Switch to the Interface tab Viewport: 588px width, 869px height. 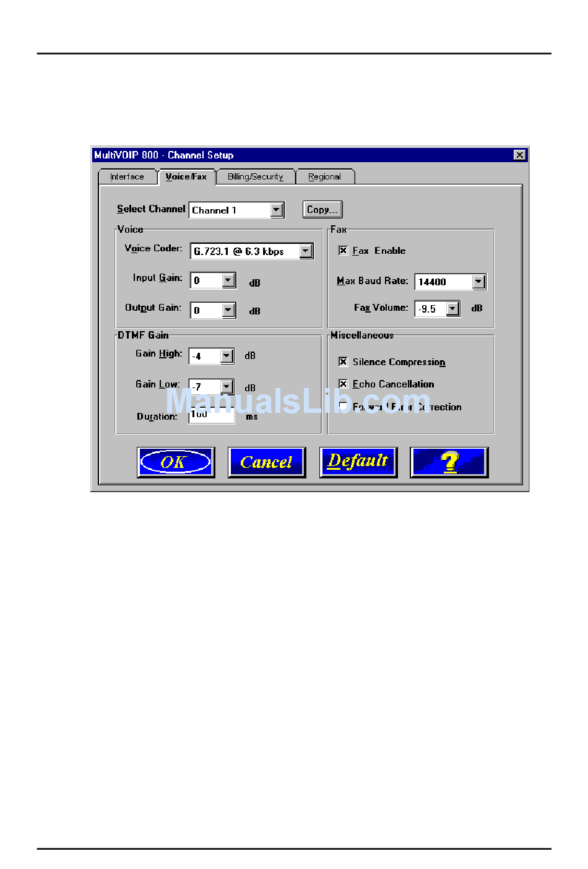127,176
